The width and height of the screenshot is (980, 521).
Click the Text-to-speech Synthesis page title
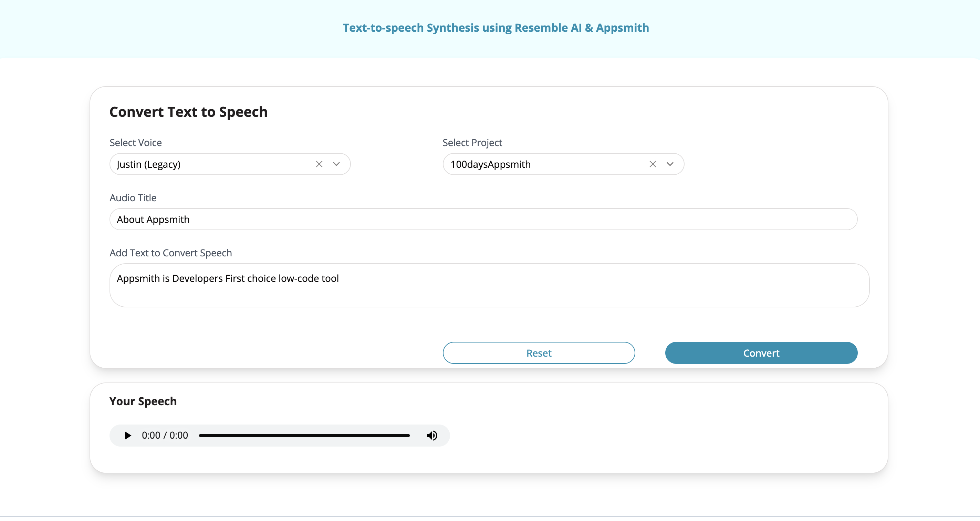pos(495,28)
